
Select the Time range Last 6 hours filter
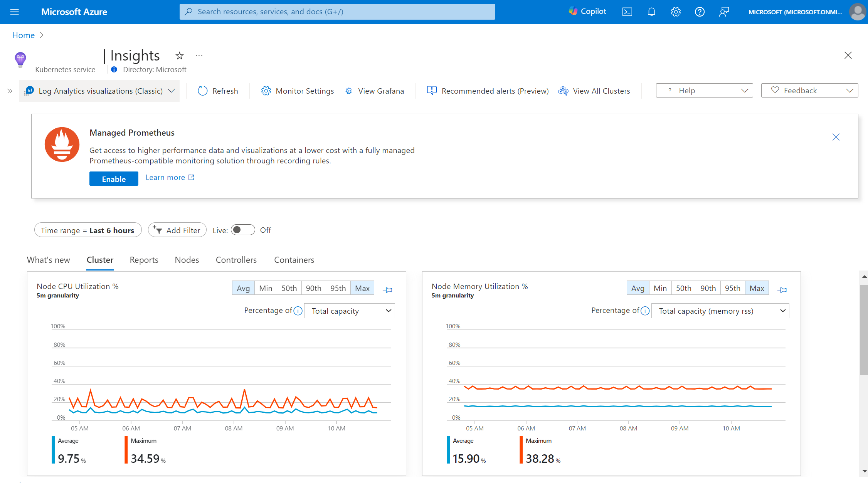[x=87, y=230]
